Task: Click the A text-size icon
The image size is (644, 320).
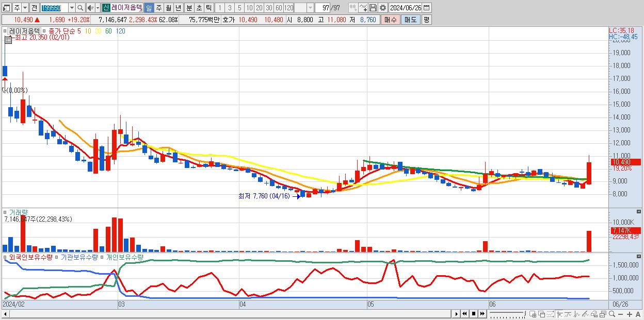Action: [638, 314]
